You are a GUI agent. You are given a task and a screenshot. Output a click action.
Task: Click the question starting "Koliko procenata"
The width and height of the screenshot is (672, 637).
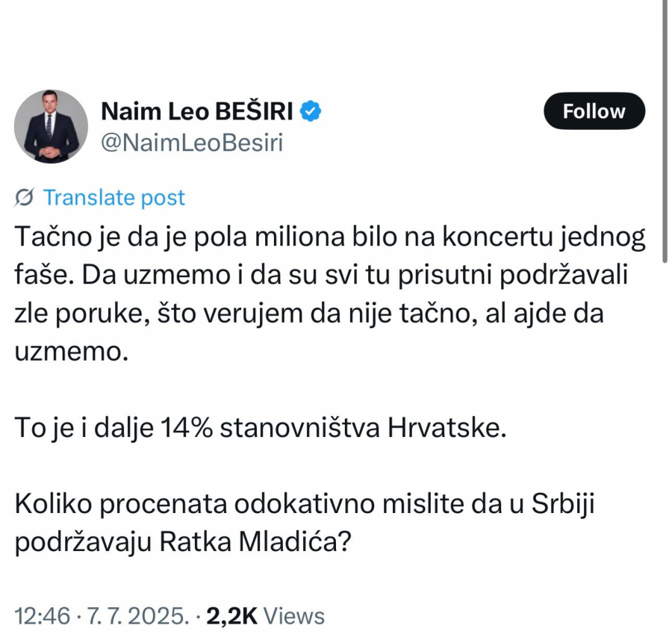tap(306, 506)
